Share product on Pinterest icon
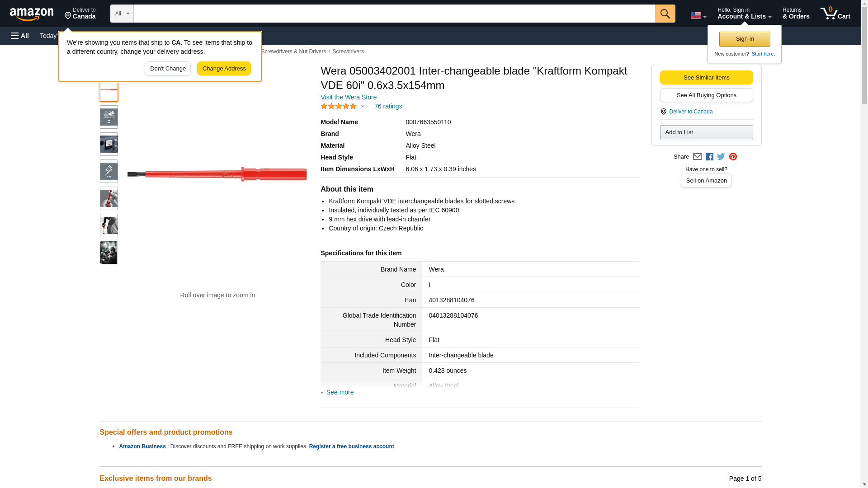The width and height of the screenshot is (868, 488). 733,157
